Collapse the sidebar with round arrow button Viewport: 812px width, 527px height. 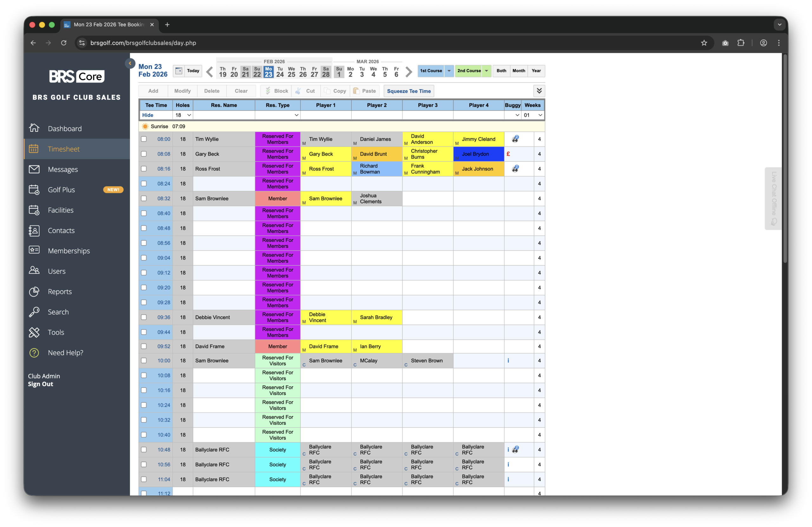click(x=130, y=63)
